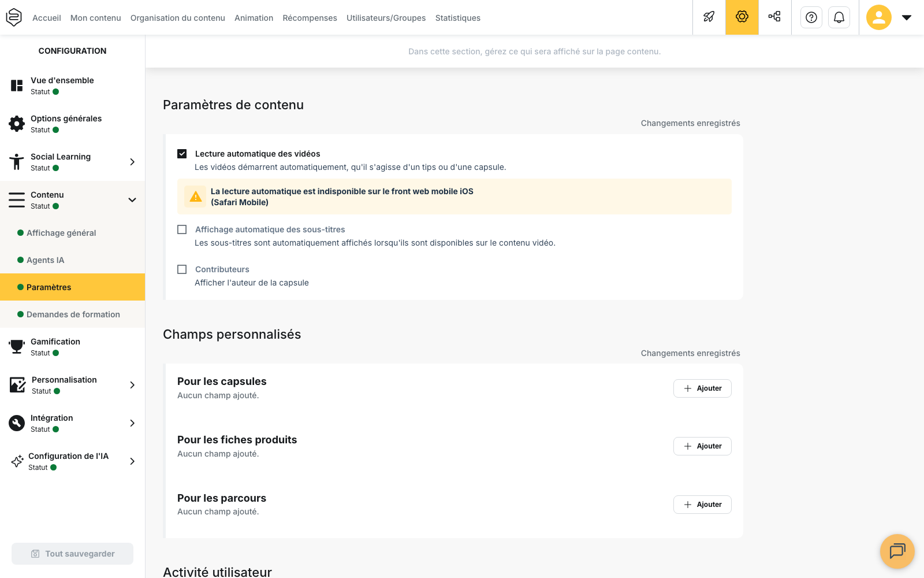Screen dimensions: 924x578
Task: Open the Animation menu
Action: (x=254, y=18)
